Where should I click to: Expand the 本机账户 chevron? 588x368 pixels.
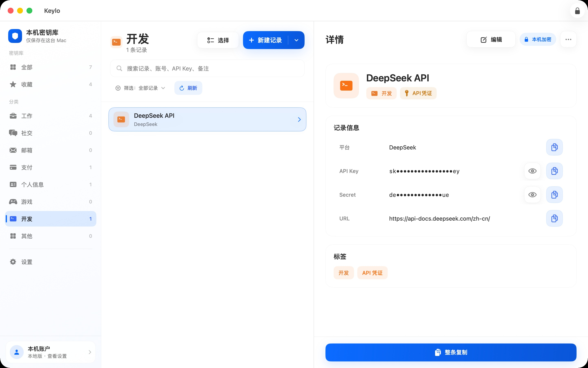(x=90, y=352)
